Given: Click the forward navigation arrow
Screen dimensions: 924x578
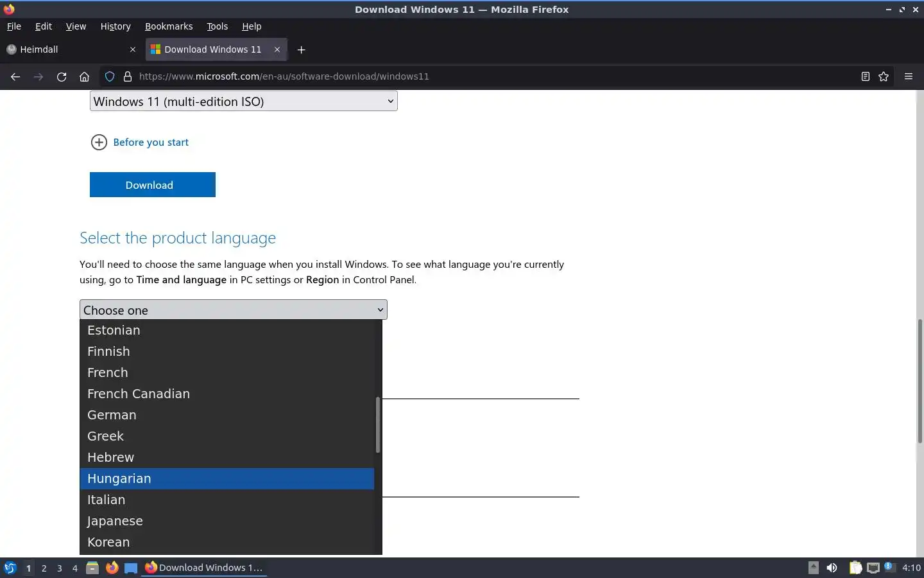Looking at the screenshot, I should pos(38,76).
